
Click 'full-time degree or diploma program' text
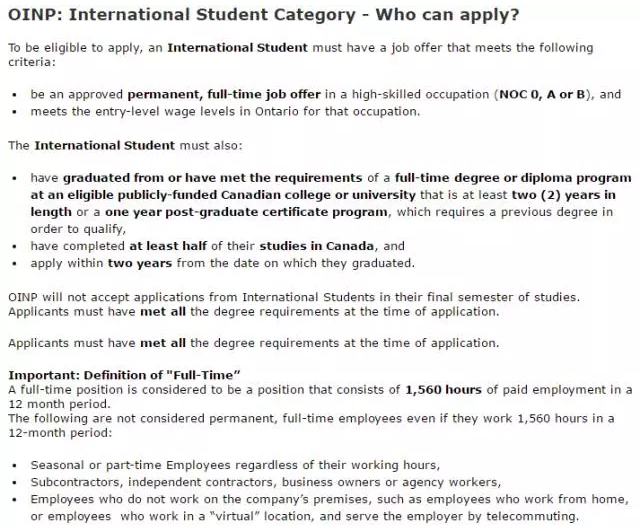click(x=513, y=178)
